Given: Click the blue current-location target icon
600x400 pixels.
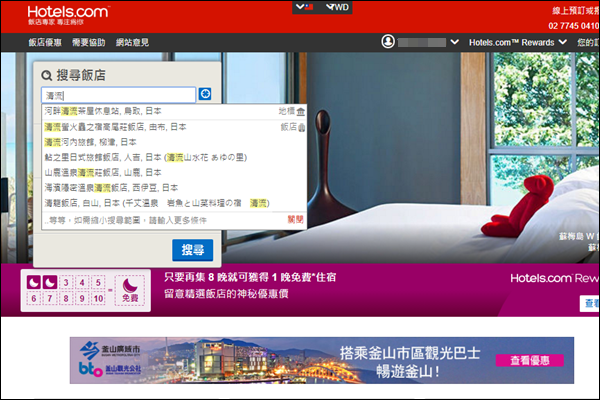Looking at the screenshot, I should 205,94.
